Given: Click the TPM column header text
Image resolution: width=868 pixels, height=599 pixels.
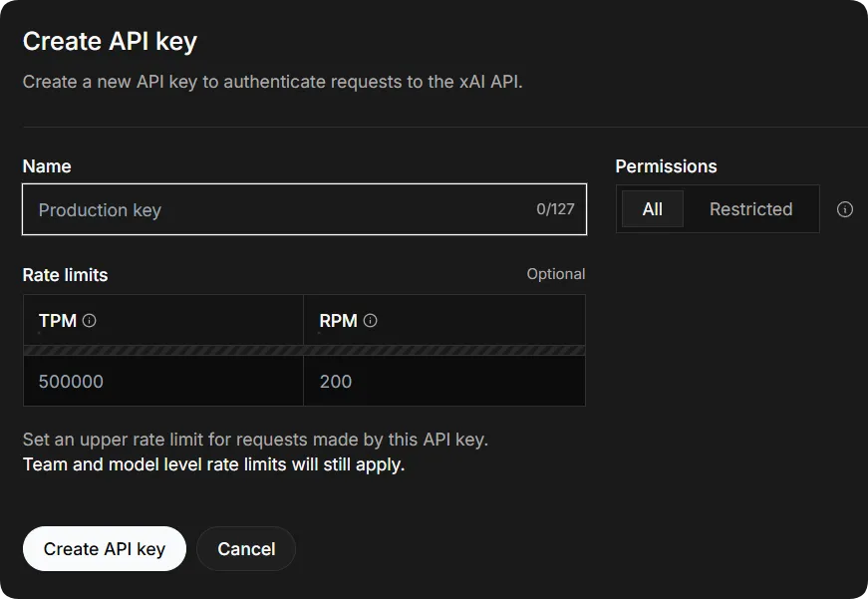Looking at the screenshot, I should (x=58, y=321).
